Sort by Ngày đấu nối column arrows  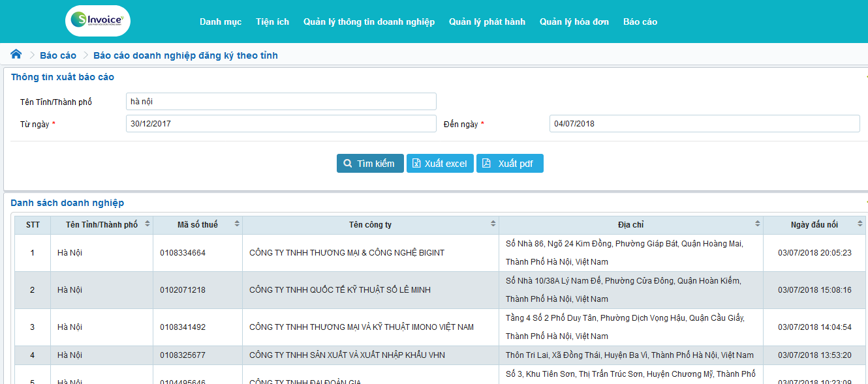(860, 224)
